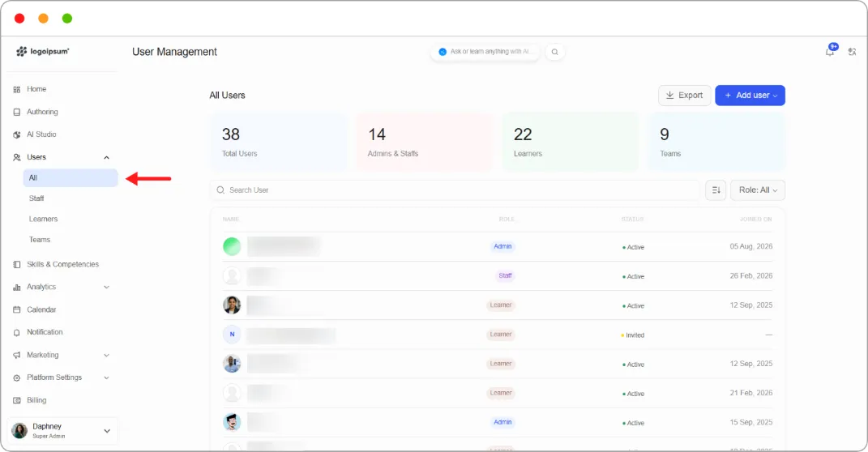Open the Notification page
Image resolution: width=868 pixels, height=452 pixels.
pyautogui.click(x=45, y=332)
